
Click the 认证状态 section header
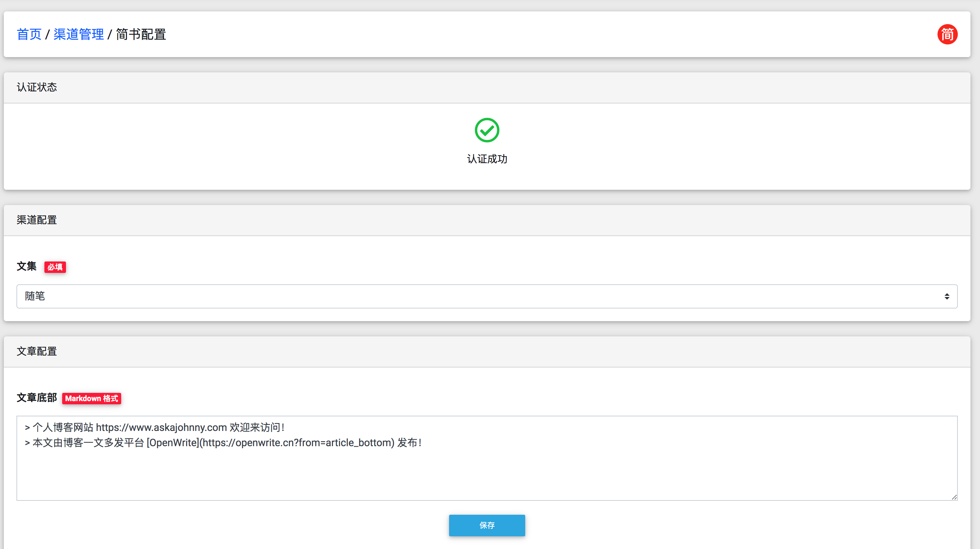pyautogui.click(x=36, y=87)
